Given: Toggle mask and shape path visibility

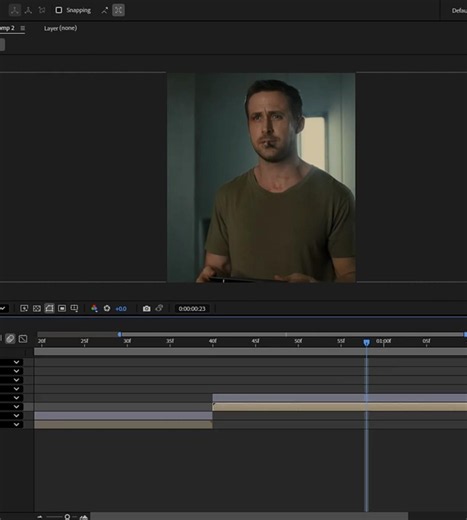Looking at the screenshot, I should pos(49,309).
